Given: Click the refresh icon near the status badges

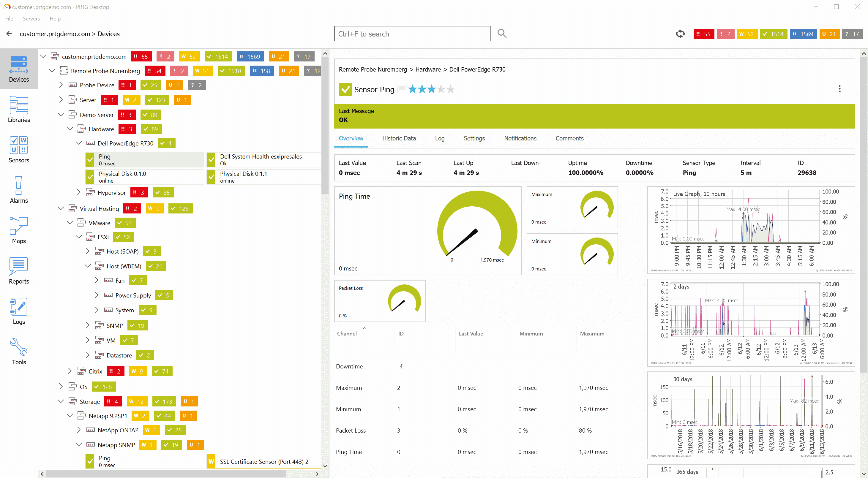Looking at the screenshot, I should point(680,34).
